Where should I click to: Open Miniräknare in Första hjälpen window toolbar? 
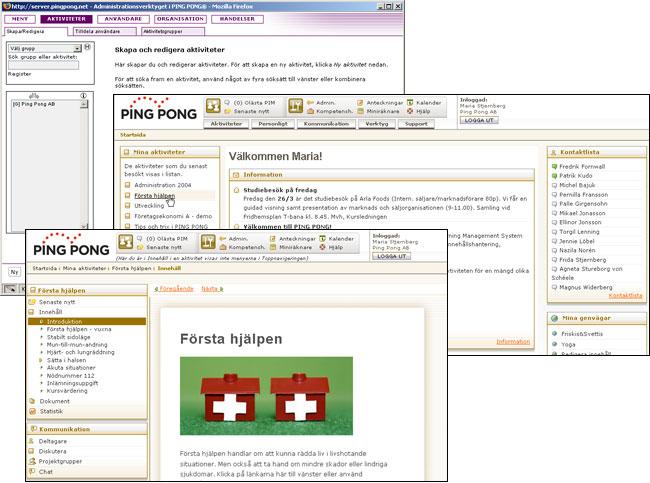[291, 247]
